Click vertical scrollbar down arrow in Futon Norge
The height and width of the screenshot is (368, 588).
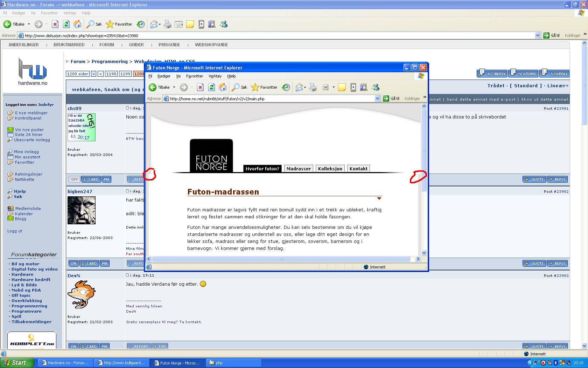tap(424, 253)
